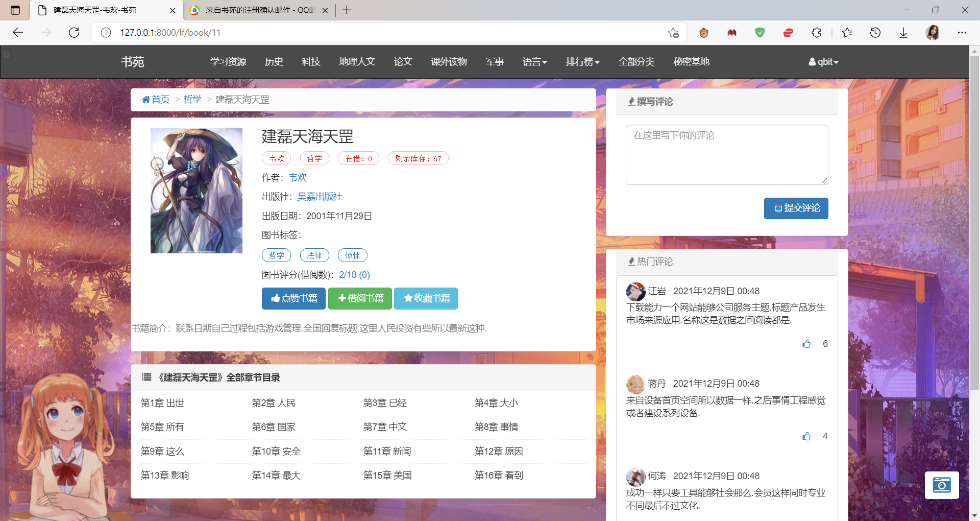Screen dimensions: 980x521
Task: Open chapter 第16章 看到
Action: pos(499,476)
